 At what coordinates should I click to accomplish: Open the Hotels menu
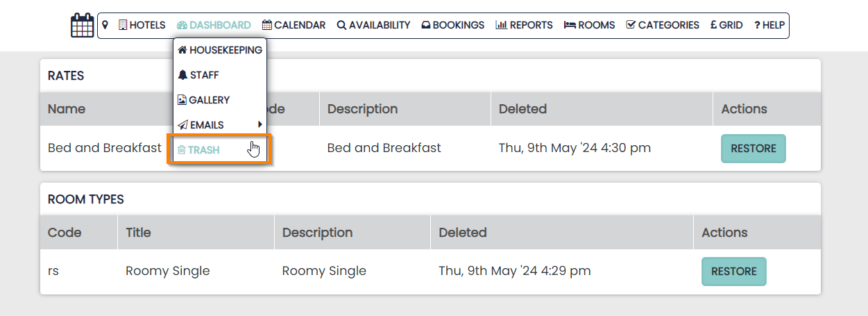coord(142,25)
